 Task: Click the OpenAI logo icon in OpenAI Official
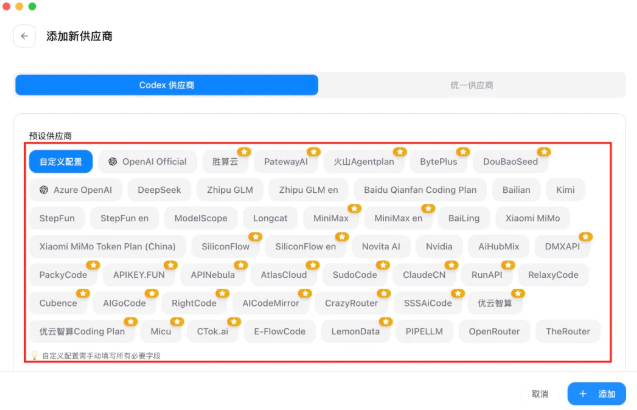point(113,162)
